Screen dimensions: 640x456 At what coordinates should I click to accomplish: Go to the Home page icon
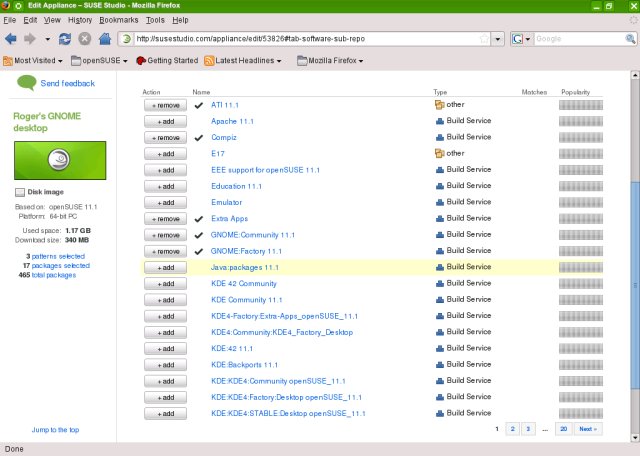point(103,39)
